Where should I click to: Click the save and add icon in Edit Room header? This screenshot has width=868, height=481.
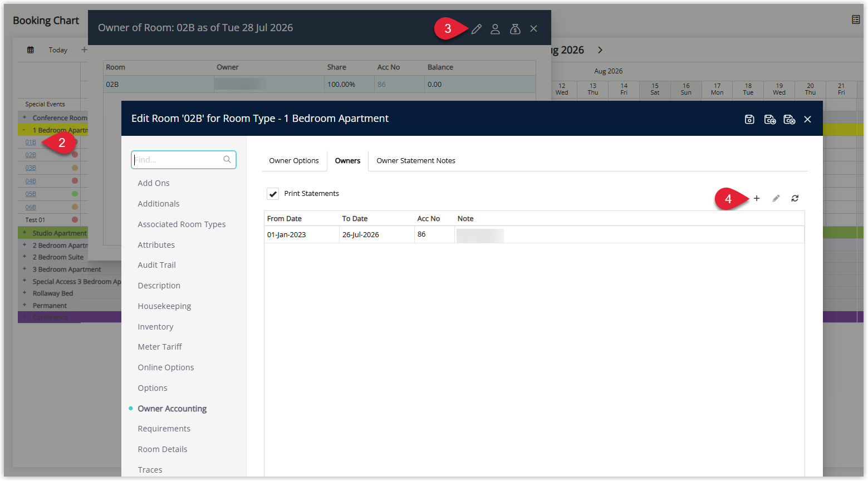tap(769, 119)
